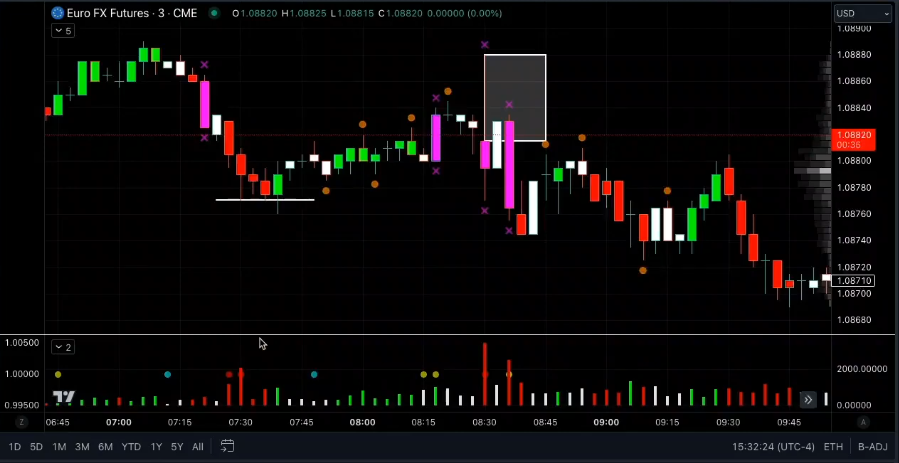Click the Z timezone icon at bottom left

pyautogui.click(x=22, y=422)
